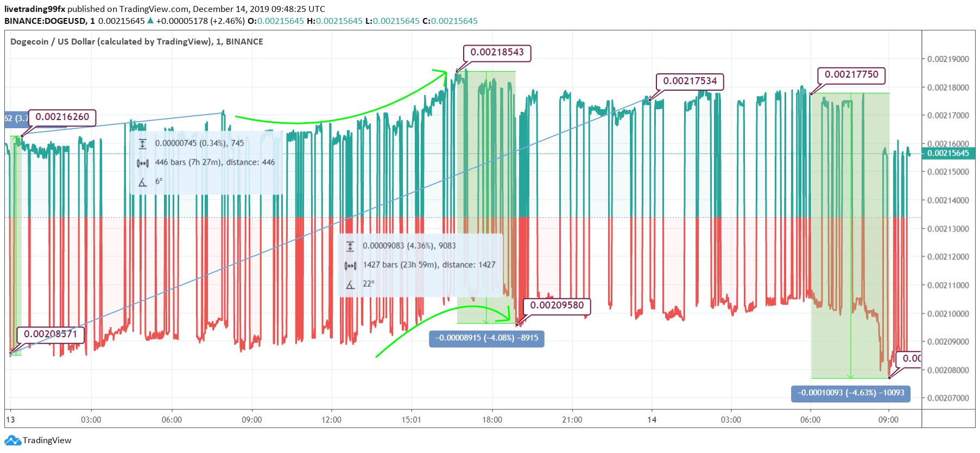This screenshot has height=453, width=980.
Task: Click the 0.00207000 price axis label
Action: 948,399
